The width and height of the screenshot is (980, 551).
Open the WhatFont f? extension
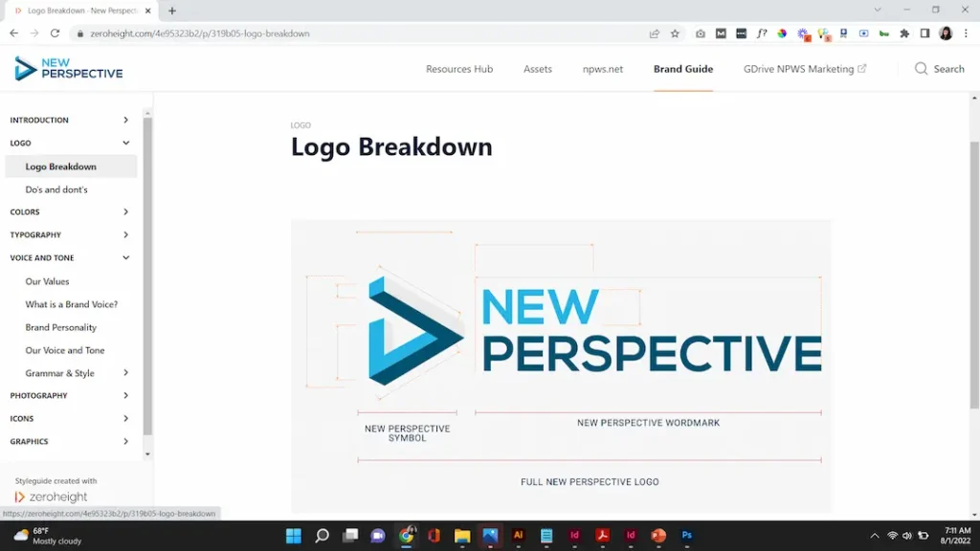click(x=761, y=33)
